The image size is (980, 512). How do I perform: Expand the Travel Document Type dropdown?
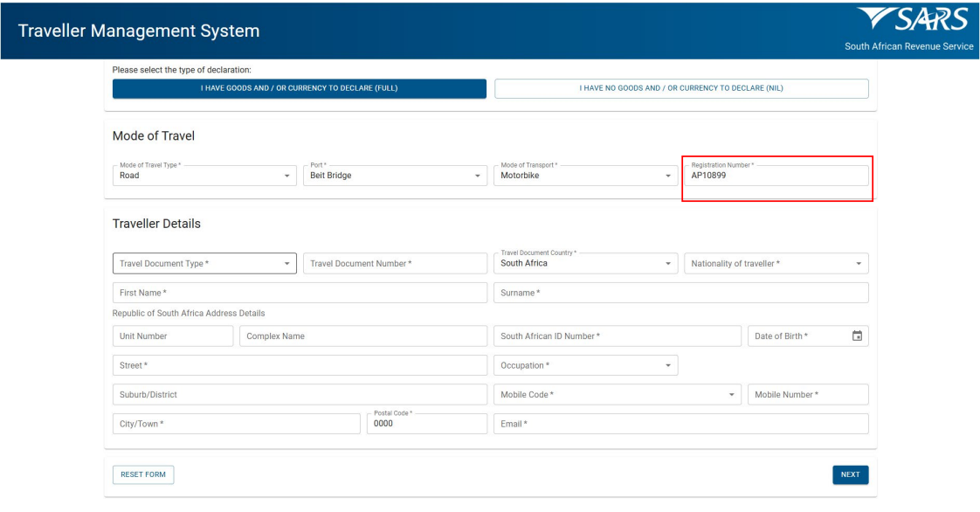(204, 264)
